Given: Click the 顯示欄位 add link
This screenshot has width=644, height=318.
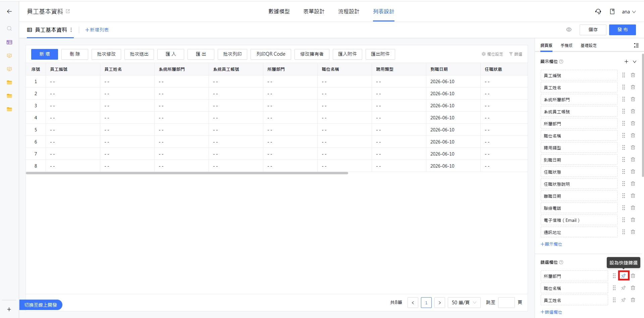Looking at the screenshot, I should (551, 244).
